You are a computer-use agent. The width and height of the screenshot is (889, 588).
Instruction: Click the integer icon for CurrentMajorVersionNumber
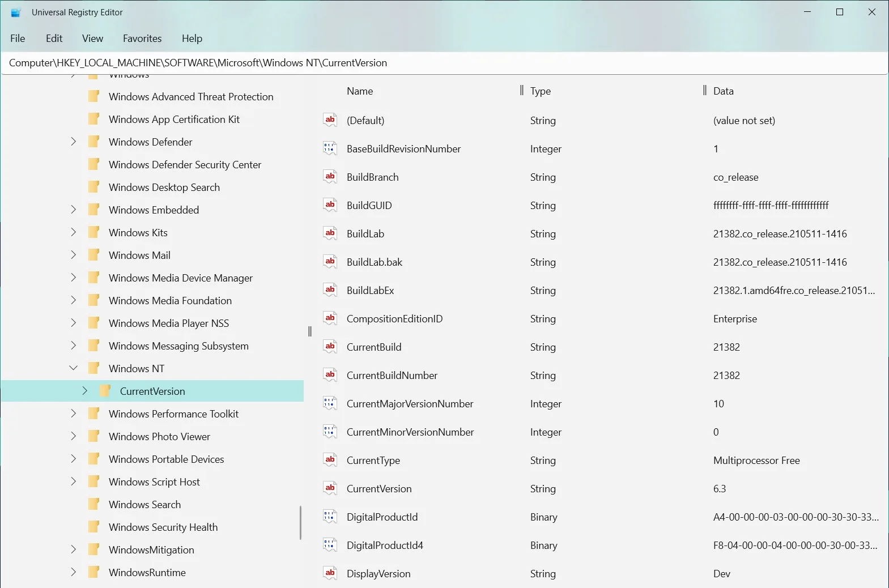click(x=330, y=403)
